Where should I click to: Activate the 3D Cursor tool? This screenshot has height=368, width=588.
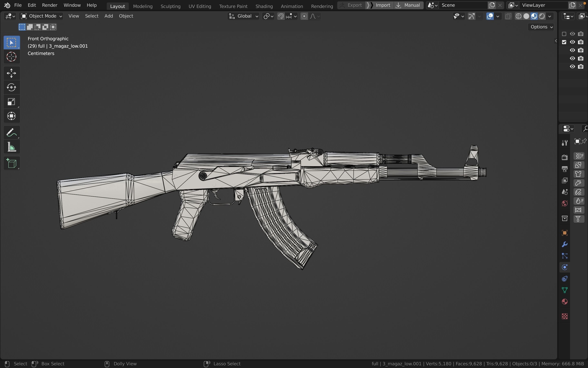tap(11, 57)
